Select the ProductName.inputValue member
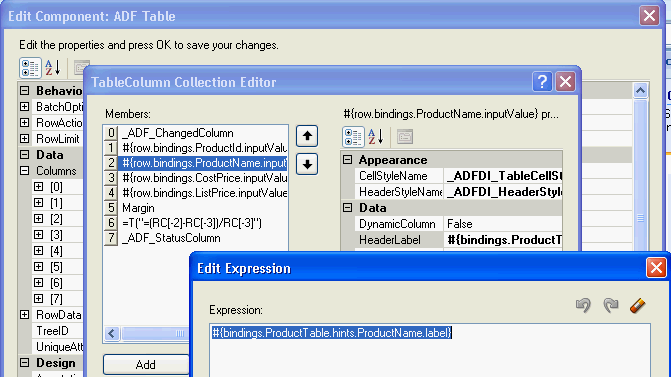The image size is (671, 377). click(x=196, y=163)
